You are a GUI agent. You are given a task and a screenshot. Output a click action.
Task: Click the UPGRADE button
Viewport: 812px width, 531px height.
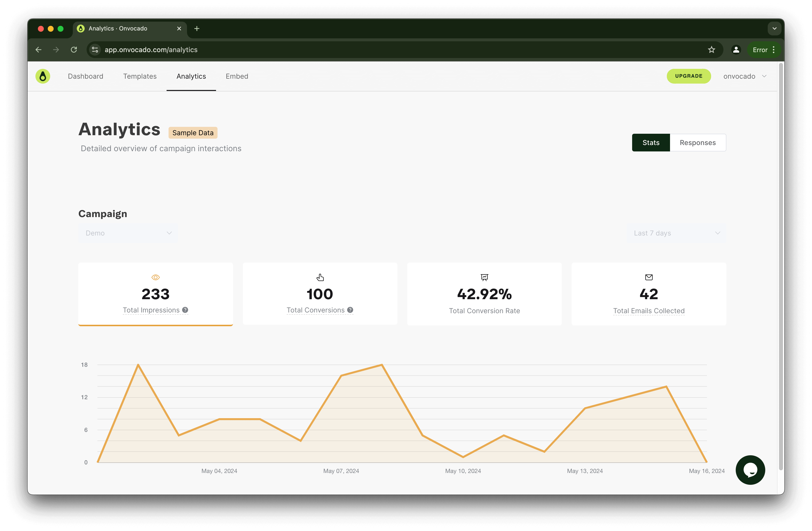click(688, 76)
